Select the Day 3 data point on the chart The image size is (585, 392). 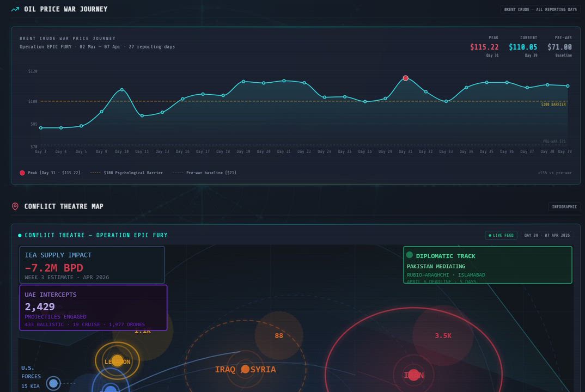tap(41, 128)
